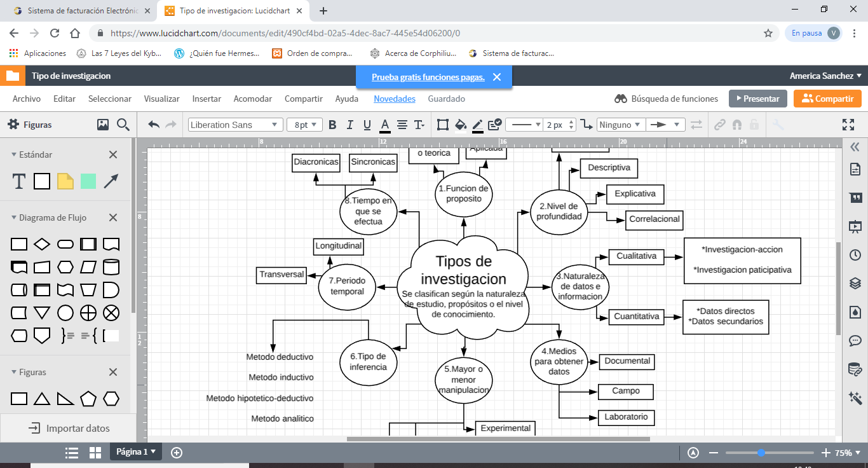Click the orange Compartir button
This screenshot has height=468, width=868.
click(x=827, y=99)
